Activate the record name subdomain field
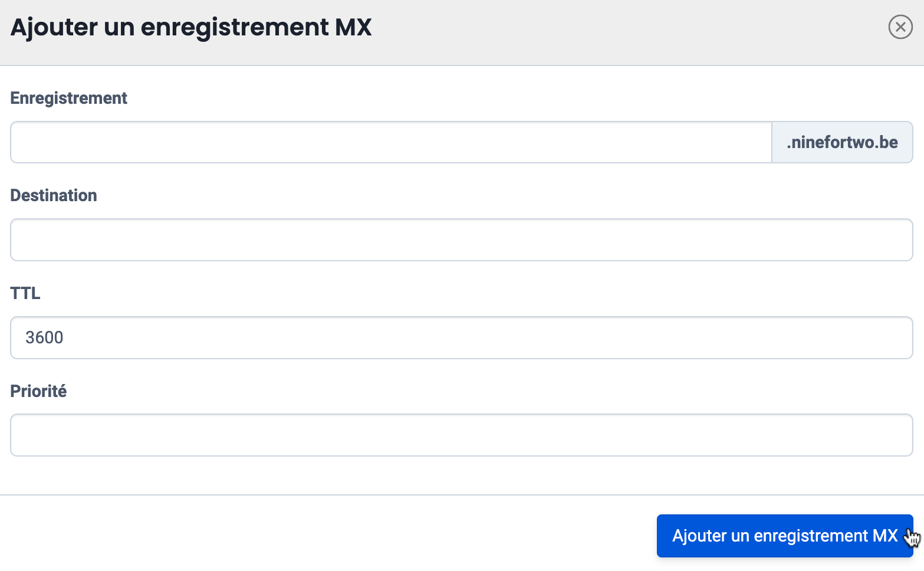Screen dimensions: 924x571 point(391,142)
